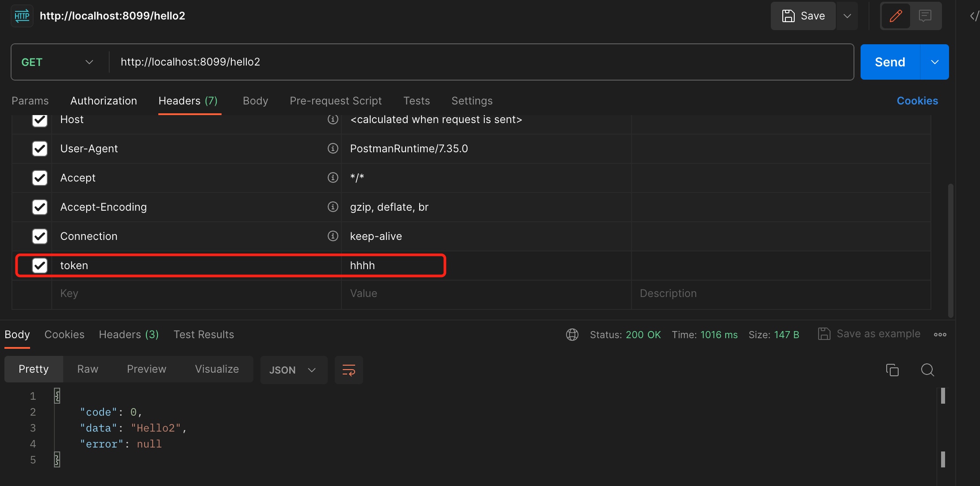Click the request URL input field
The width and height of the screenshot is (980, 486).
click(x=442, y=62)
